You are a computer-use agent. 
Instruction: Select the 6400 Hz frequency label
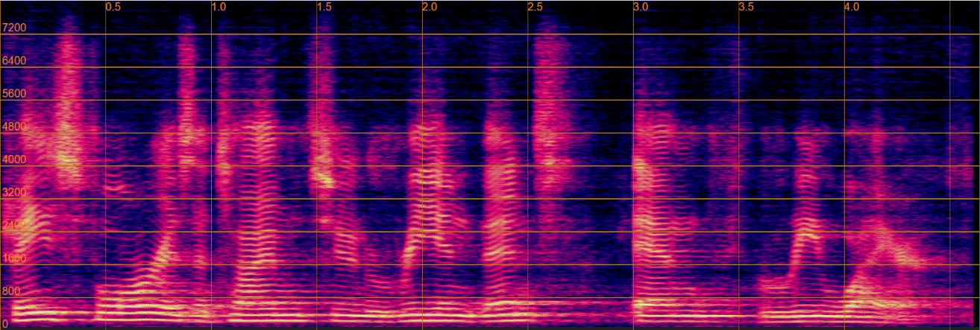point(14,61)
